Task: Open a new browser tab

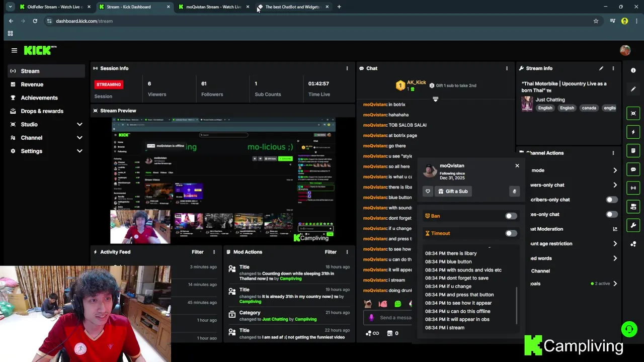Action: 339,7
